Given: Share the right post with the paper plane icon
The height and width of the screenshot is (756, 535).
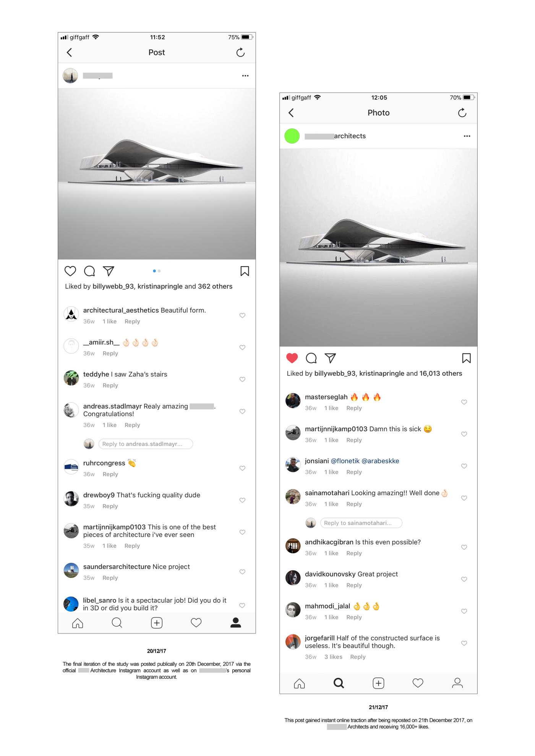Looking at the screenshot, I should click(x=330, y=358).
